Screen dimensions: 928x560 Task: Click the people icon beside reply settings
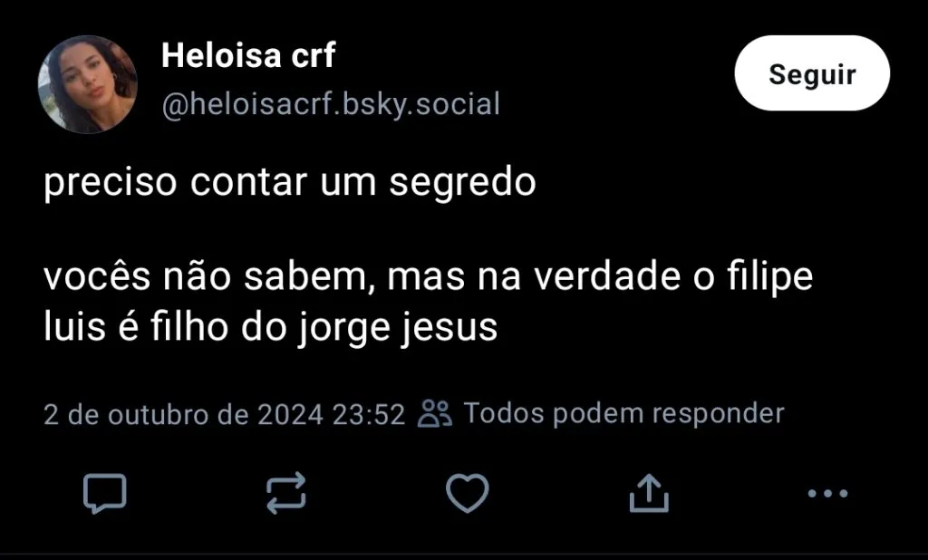[435, 414]
